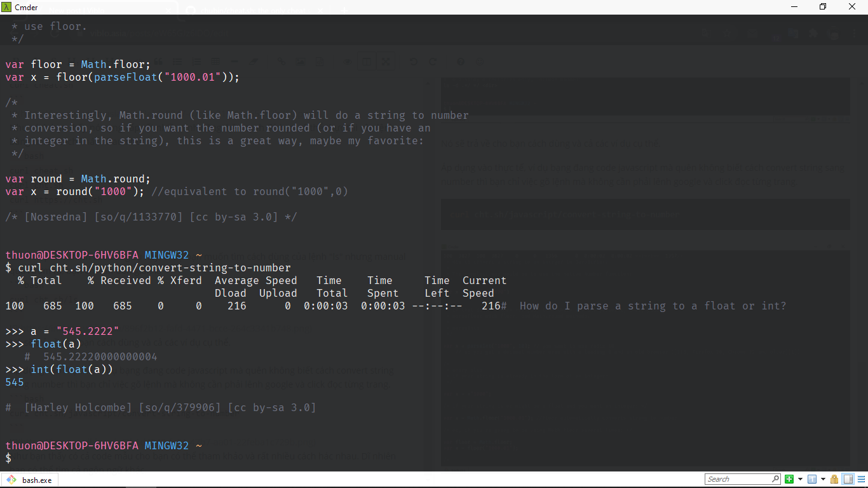Screen dimensions: 868x488
Task: Close the Cmder window
Action: (852, 6)
